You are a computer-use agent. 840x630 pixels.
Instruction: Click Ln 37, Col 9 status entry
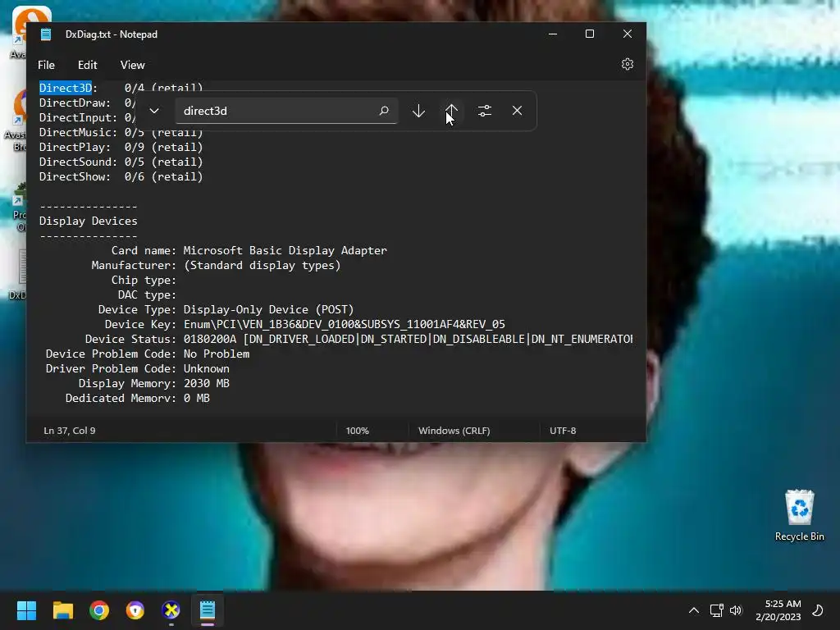click(70, 431)
